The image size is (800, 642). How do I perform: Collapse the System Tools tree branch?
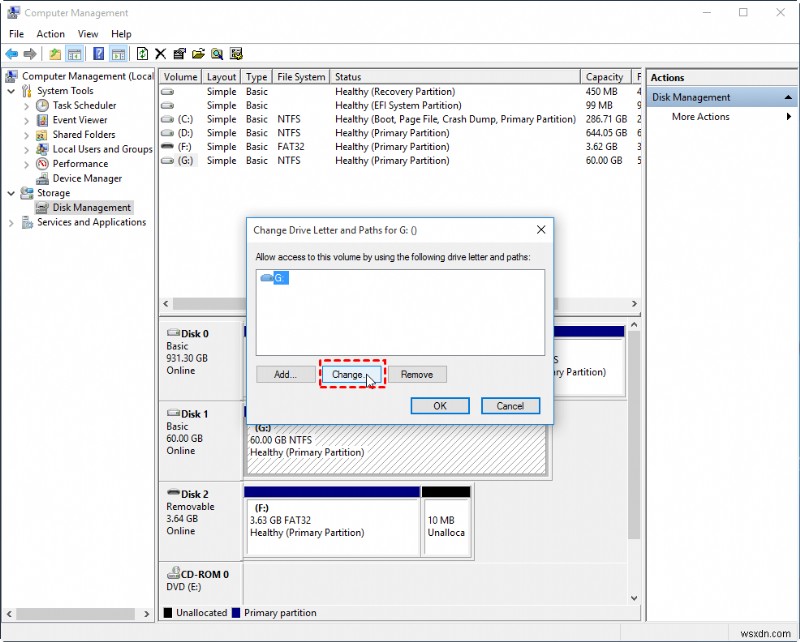[11, 90]
